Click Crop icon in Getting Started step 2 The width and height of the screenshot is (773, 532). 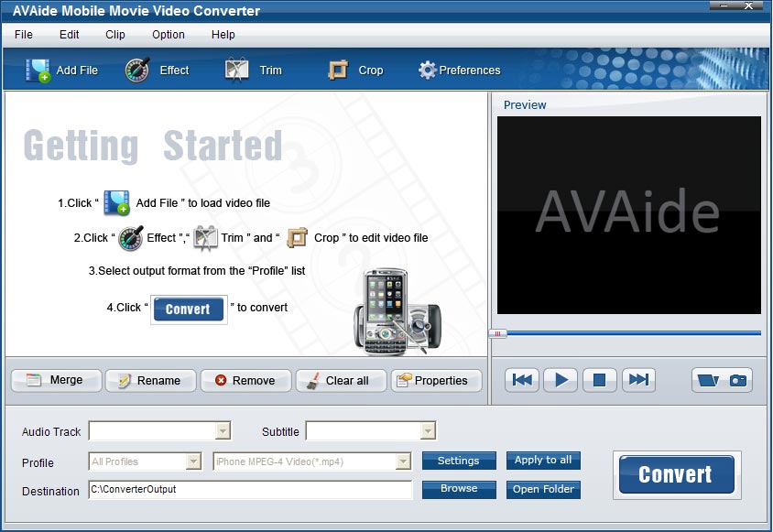tap(298, 238)
